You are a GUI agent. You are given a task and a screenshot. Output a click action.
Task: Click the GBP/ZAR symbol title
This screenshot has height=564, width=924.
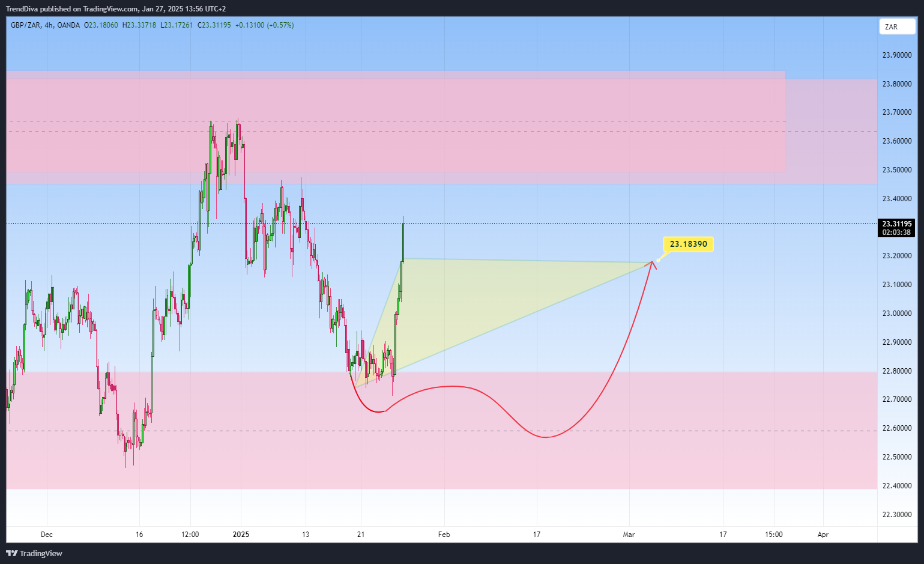[x=25, y=25]
